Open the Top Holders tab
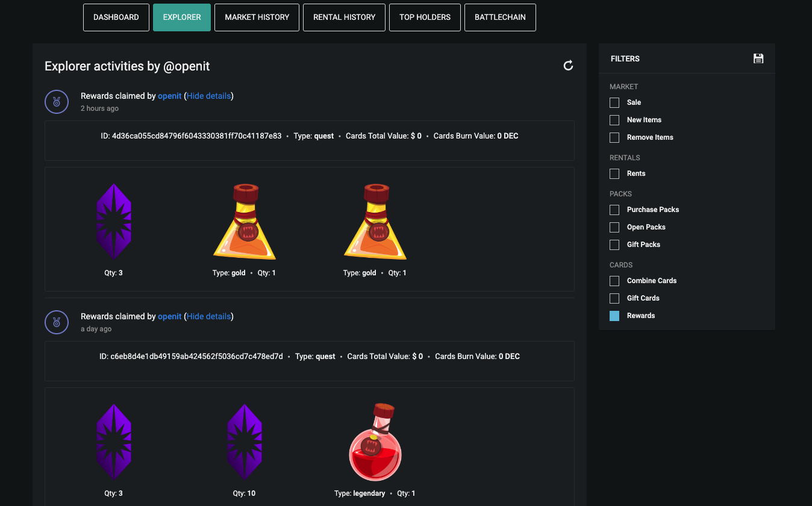Screen dimensions: 812x506 [x=425, y=17]
